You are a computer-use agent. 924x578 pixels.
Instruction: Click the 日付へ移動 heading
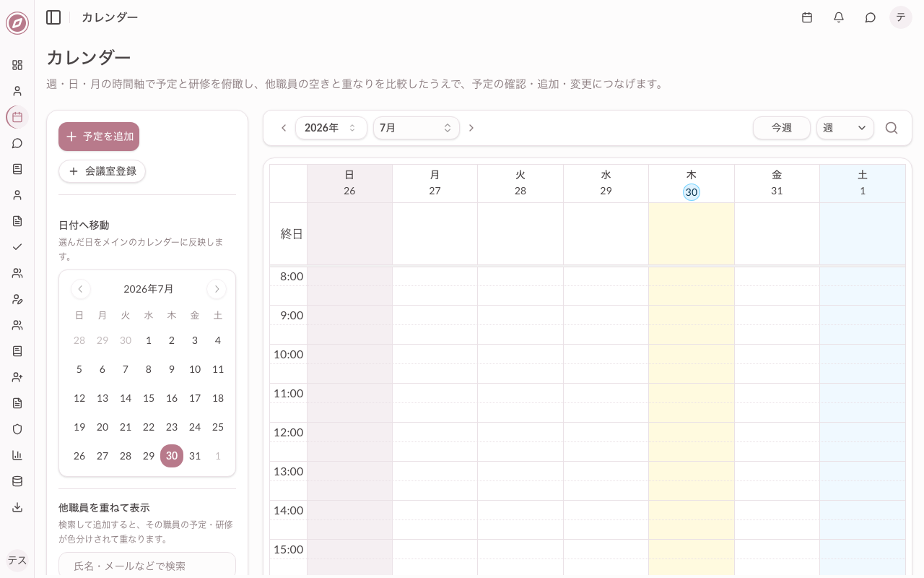pyautogui.click(x=84, y=225)
